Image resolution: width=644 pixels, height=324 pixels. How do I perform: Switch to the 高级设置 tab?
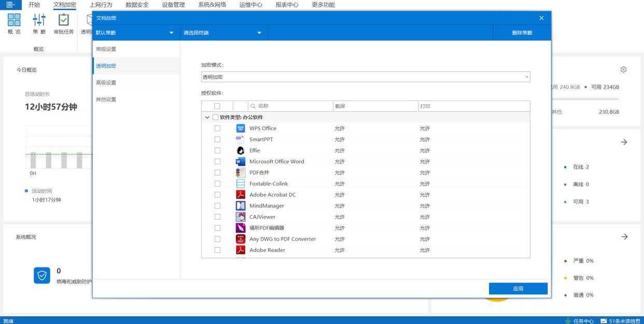106,83
